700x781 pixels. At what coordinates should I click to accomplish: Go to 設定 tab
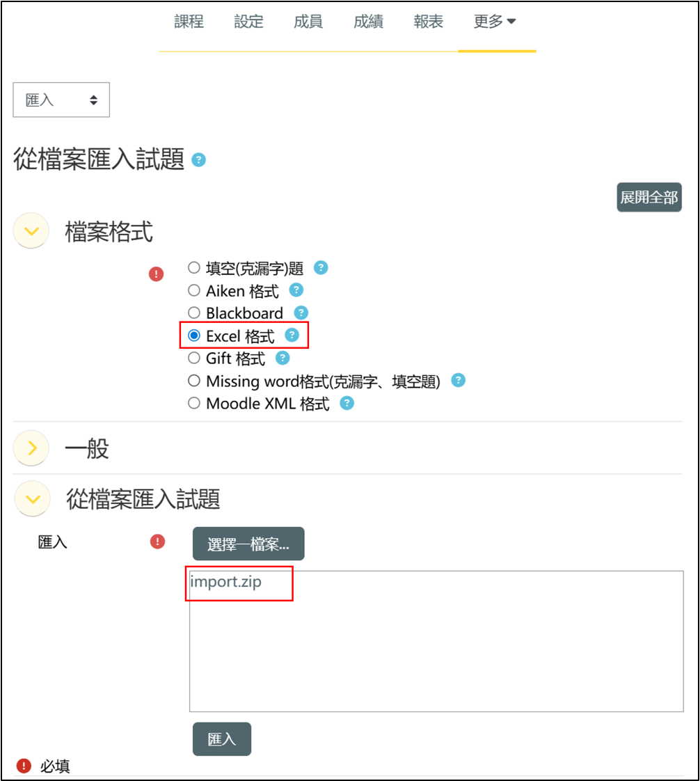[248, 22]
